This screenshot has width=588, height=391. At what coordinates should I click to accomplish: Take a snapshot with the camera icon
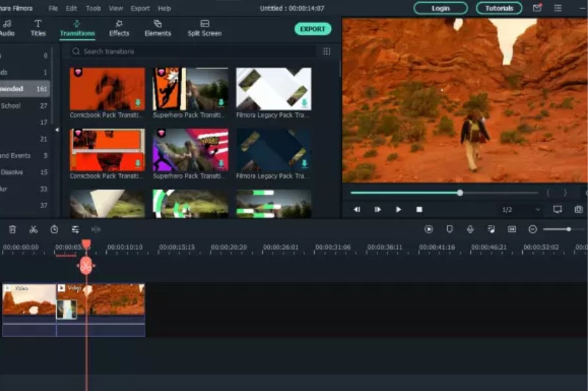tap(578, 209)
